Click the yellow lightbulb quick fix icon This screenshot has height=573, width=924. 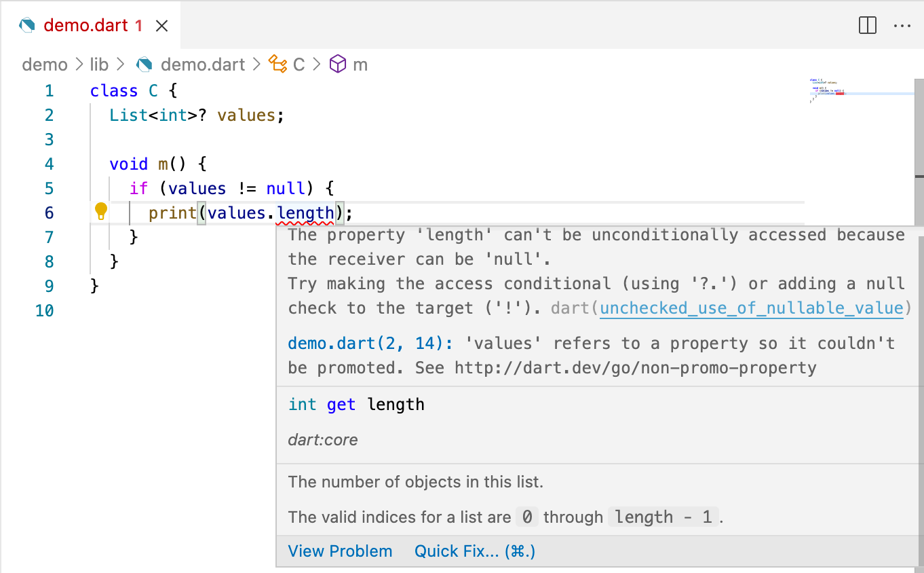101,212
